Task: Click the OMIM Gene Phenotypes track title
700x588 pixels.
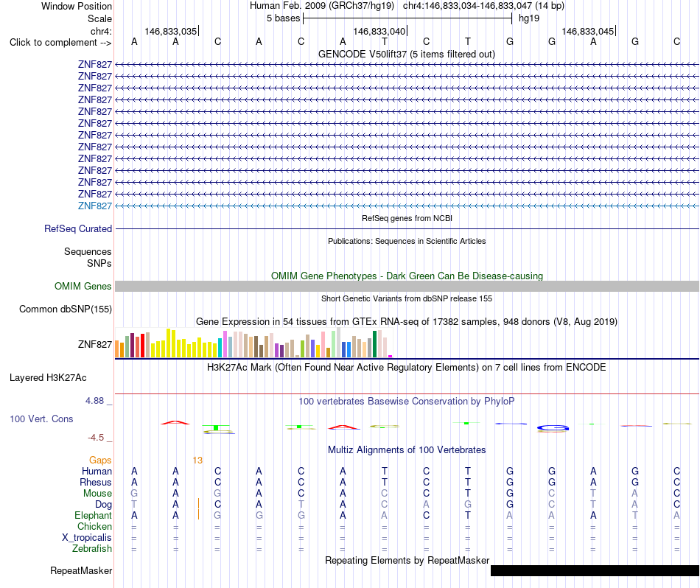Action: (x=407, y=276)
